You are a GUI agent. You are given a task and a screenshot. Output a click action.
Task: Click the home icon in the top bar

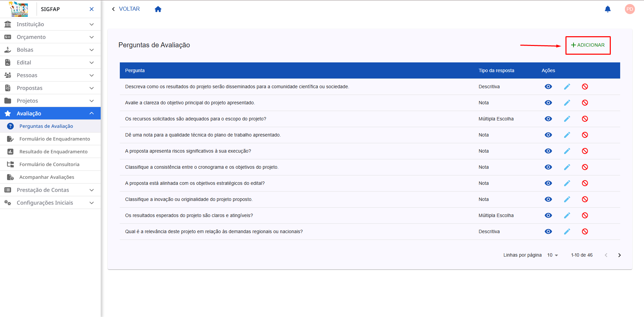[x=158, y=9]
